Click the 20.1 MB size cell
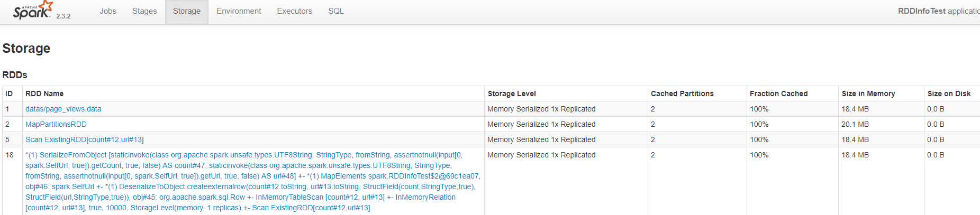980x215 pixels. coord(855,124)
